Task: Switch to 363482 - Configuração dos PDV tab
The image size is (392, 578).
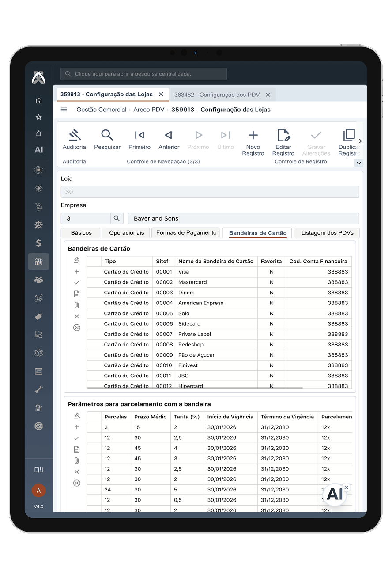Action: click(x=217, y=95)
